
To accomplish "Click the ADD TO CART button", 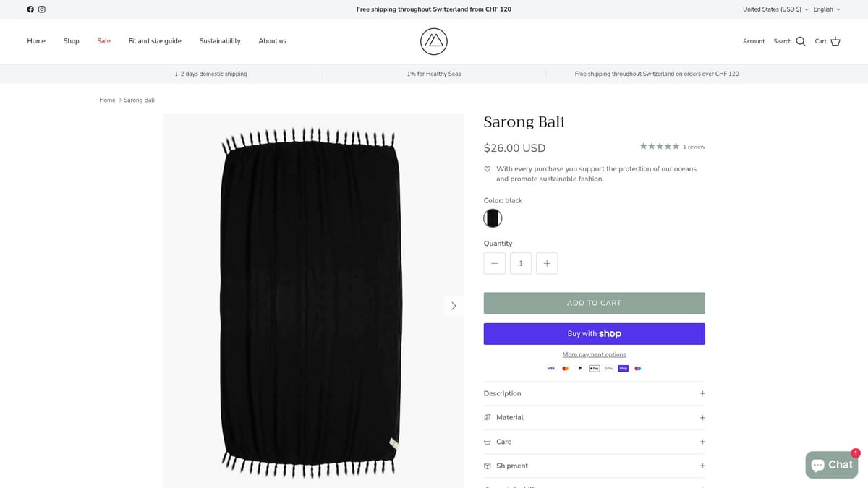I will 594,303.
